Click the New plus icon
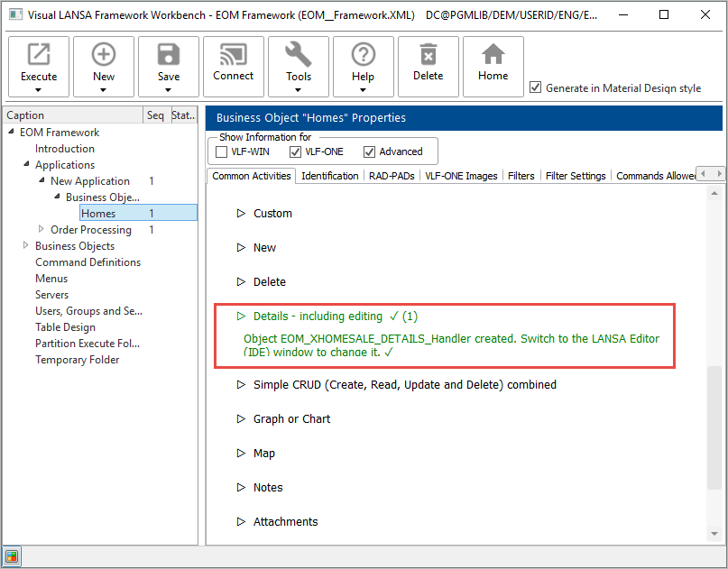The height and width of the screenshot is (569, 728). click(104, 55)
